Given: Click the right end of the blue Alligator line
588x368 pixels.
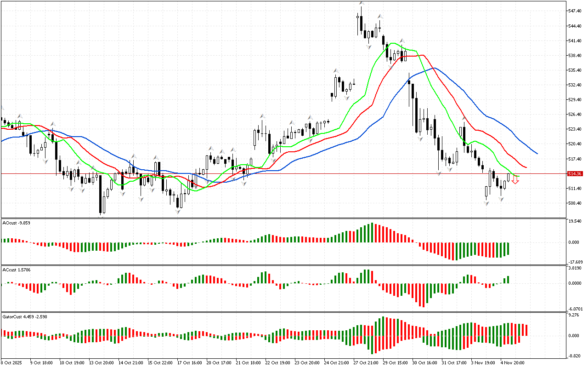Looking at the screenshot, I should click(537, 153).
